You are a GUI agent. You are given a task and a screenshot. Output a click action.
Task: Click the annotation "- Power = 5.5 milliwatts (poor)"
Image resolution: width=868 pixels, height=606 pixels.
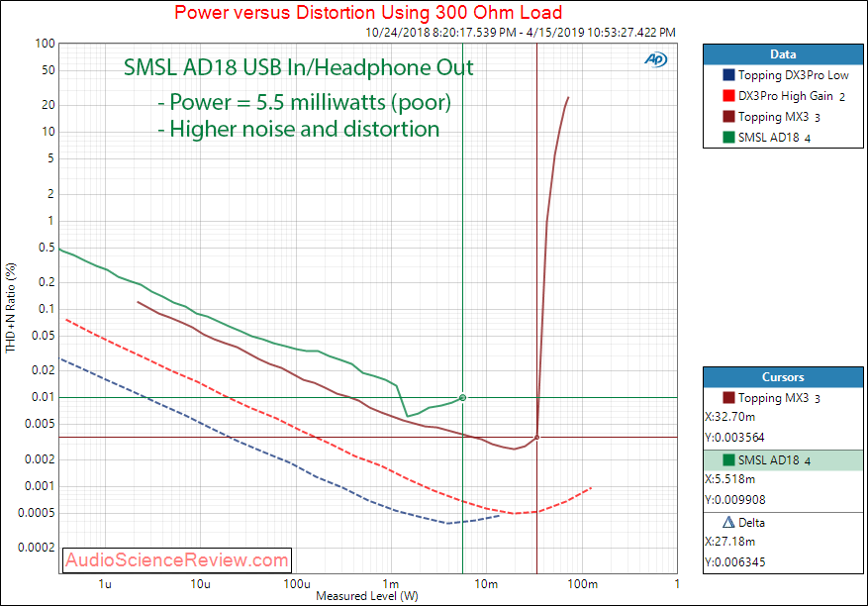coord(305,102)
